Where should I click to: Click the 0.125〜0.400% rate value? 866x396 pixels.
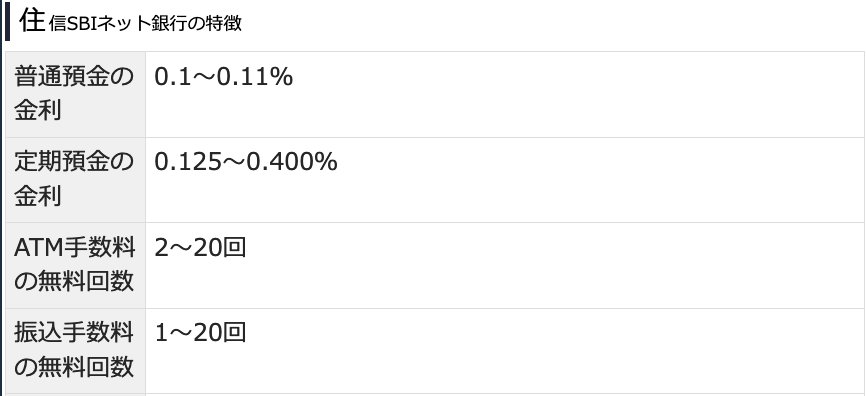click(245, 162)
